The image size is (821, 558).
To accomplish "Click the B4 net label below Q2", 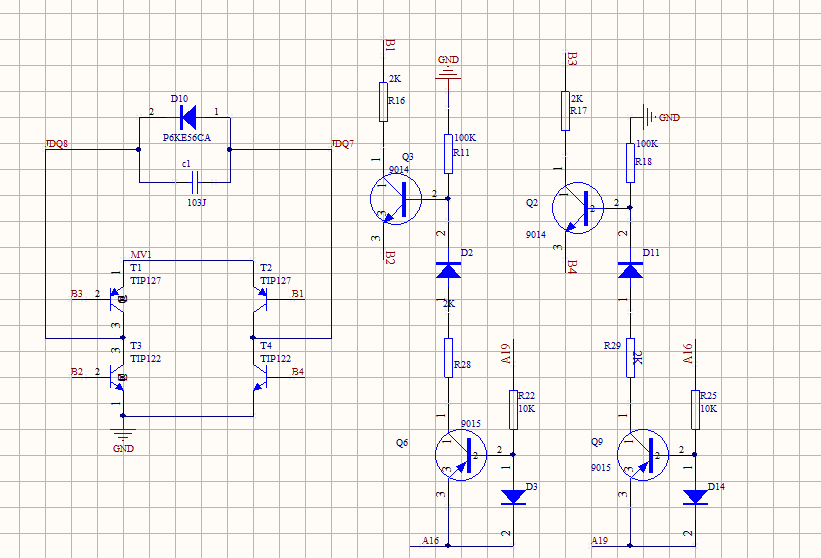I will tap(572, 267).
